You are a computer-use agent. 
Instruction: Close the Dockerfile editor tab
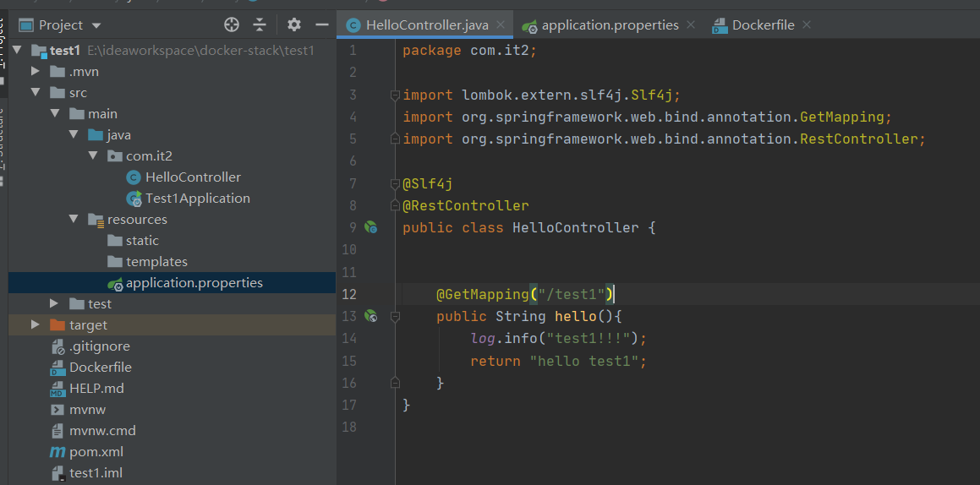807,25
